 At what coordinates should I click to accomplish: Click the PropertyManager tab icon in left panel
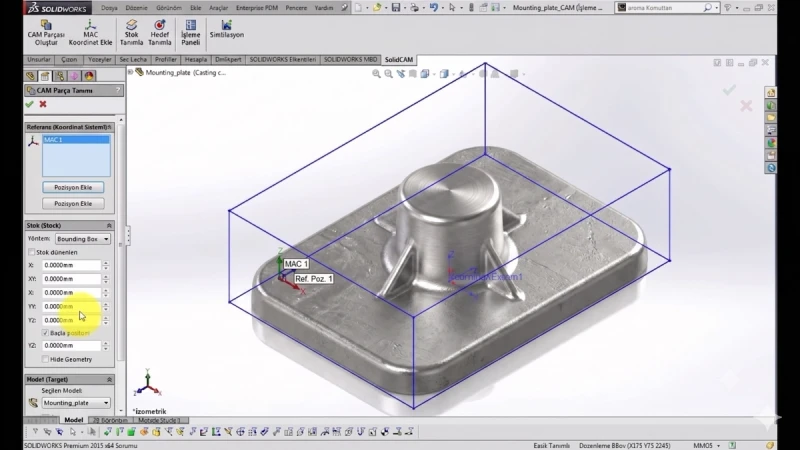point(45,76)
